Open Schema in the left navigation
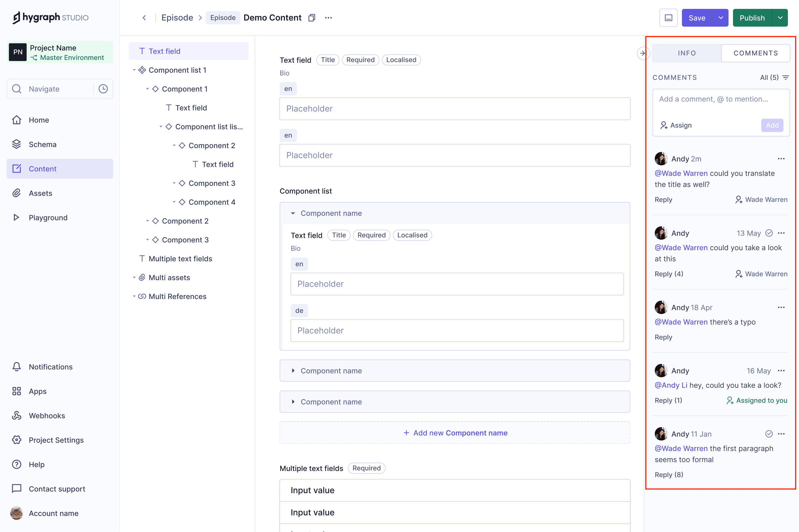 click(42, 145)
